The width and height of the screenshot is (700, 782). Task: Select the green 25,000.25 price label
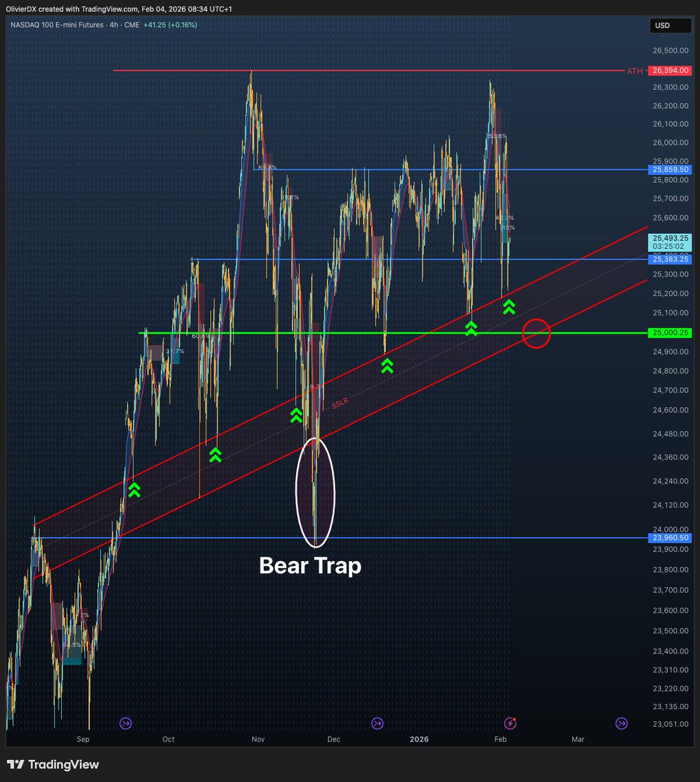tap(669, 333)
